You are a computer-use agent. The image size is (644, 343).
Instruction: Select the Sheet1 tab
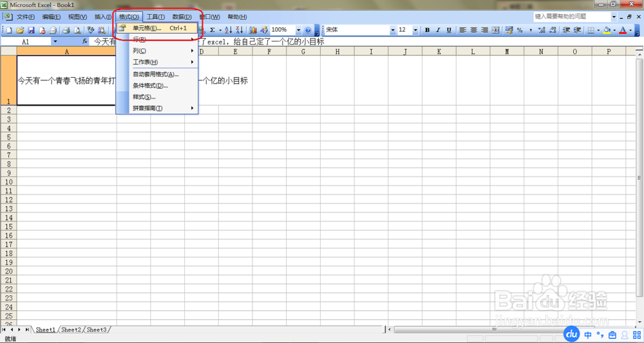45,330
